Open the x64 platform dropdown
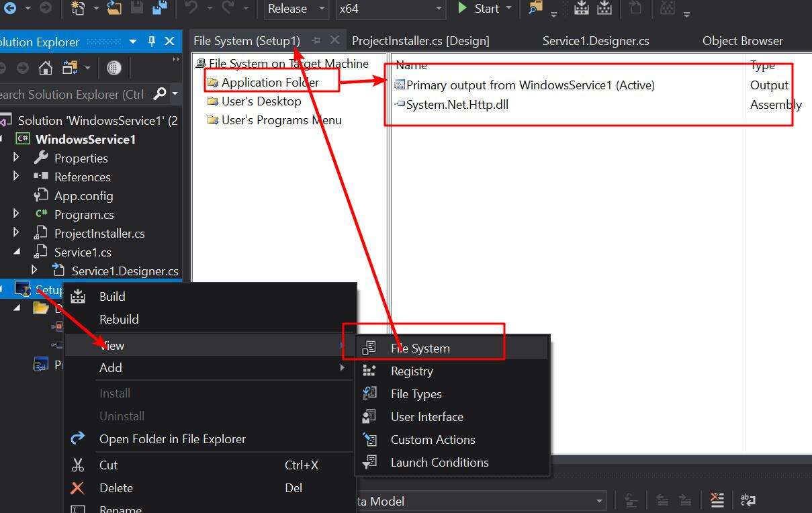The width and height of the screenshot is (812, 513). pyautogui.click(x=390, y=9)
